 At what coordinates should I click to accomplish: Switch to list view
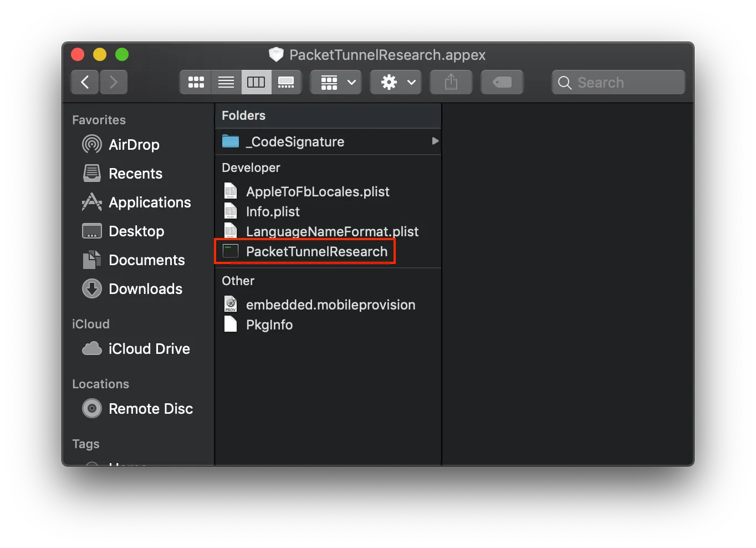coord(226,82)
